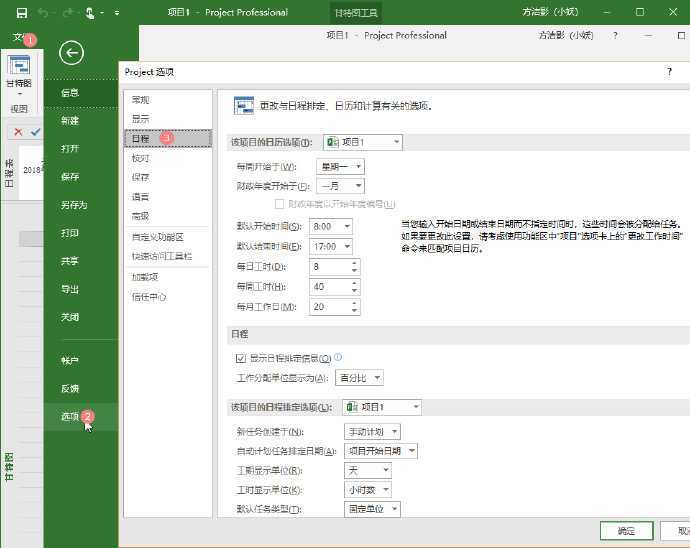Image resolution: width=690 pixels, height=548 pixels.
Task: Toggle the 财政年度以开始年度编号 checkbox
Action: [279, 204]
